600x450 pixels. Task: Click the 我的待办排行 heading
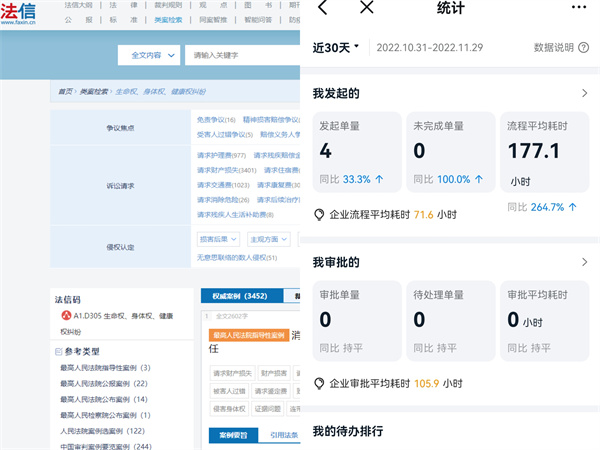pos(348,431)
